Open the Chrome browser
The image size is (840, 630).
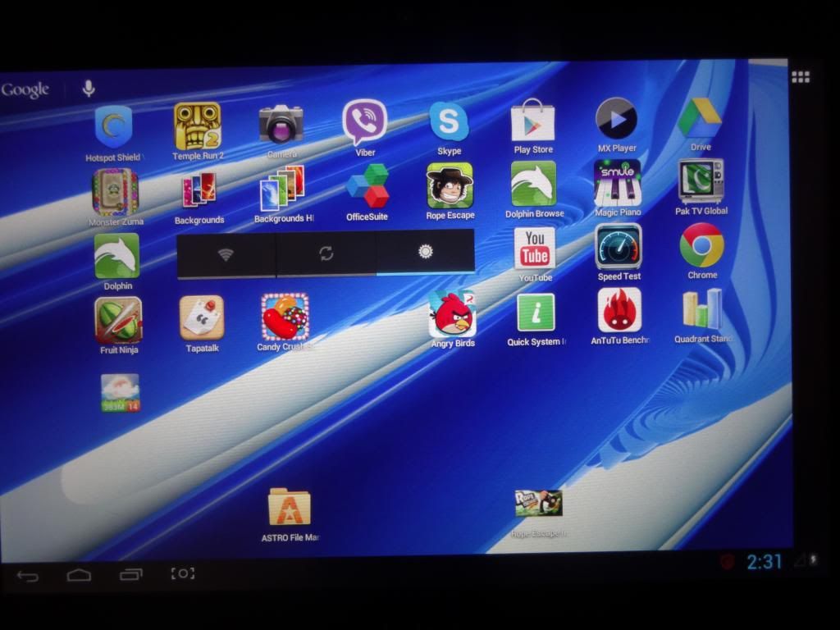[702, 245]
